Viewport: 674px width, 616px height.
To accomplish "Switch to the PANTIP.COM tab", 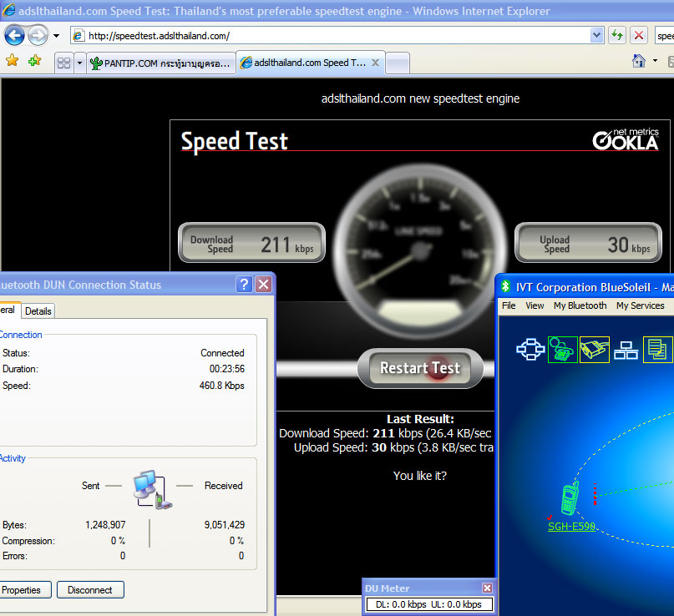I will 161,63.
